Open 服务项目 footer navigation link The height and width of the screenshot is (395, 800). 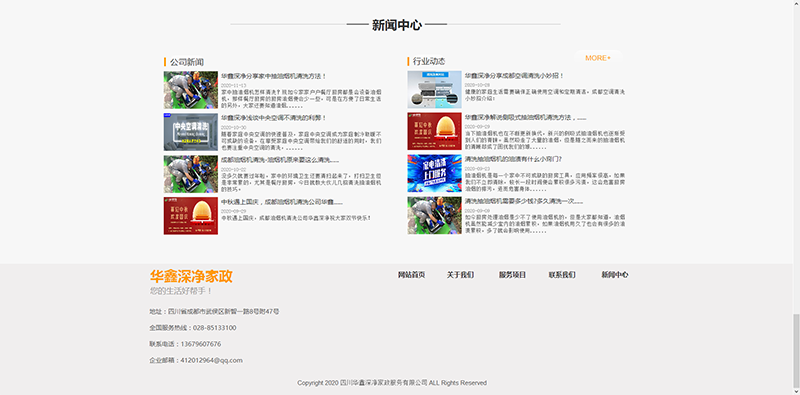(x=512, y=275)
